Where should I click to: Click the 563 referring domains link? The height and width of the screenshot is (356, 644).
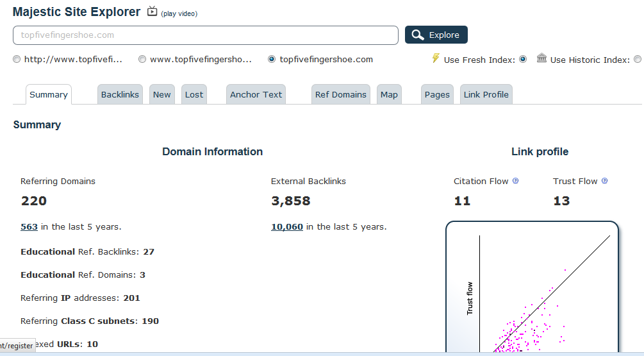pyautogui.click(x=29, y=227)
